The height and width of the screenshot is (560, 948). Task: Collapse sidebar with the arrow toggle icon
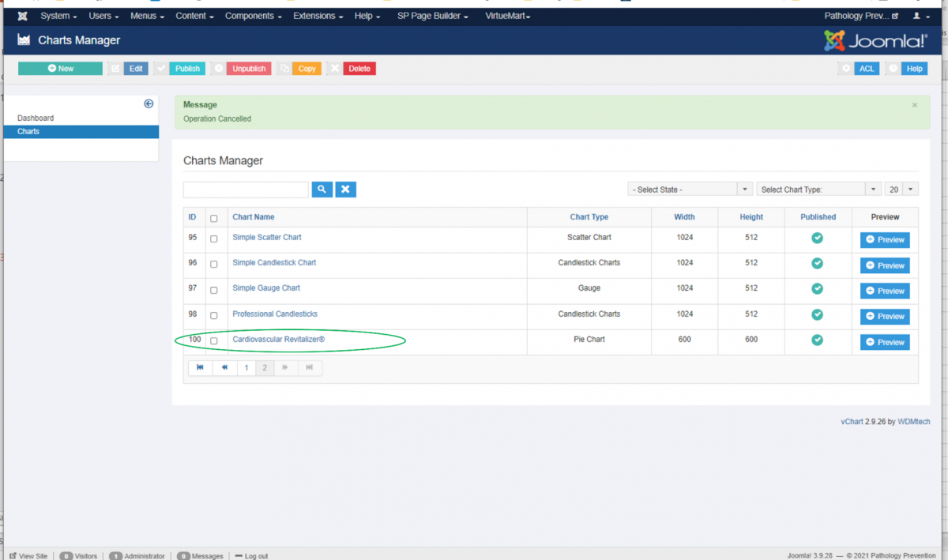click(149, 103)
